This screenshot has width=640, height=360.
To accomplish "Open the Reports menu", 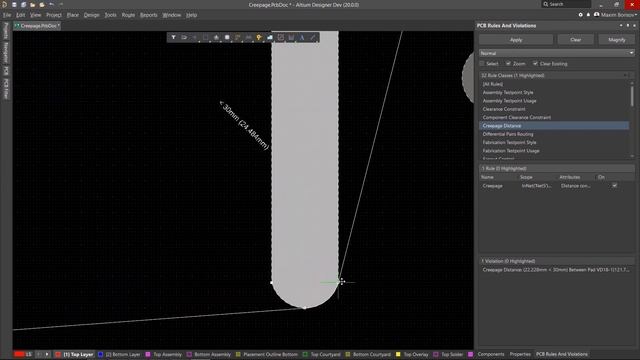I will pyautogui.click(x=149, y=15).
